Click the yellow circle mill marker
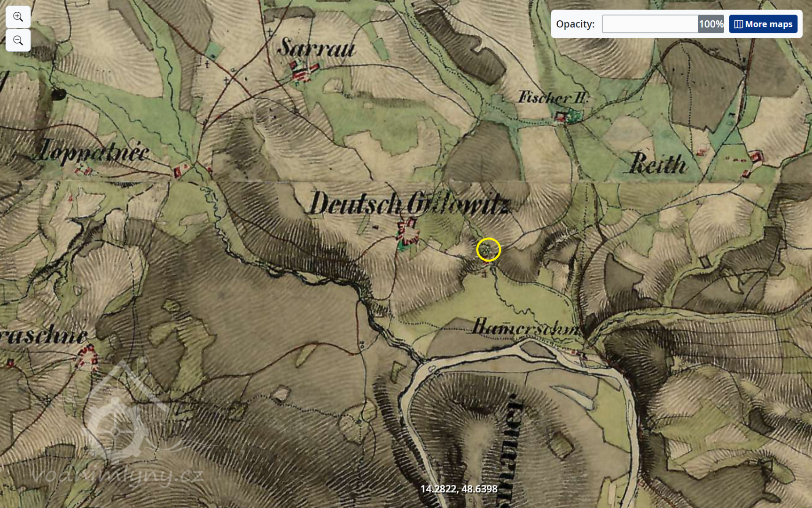The image size is (812, 508). (488, 250)
